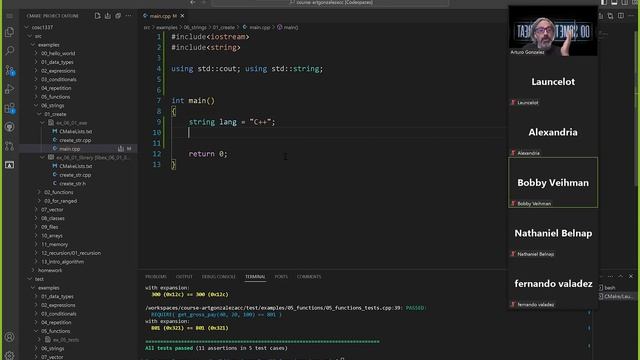Click split editor icon in editor toolbar

coord(621,16)
